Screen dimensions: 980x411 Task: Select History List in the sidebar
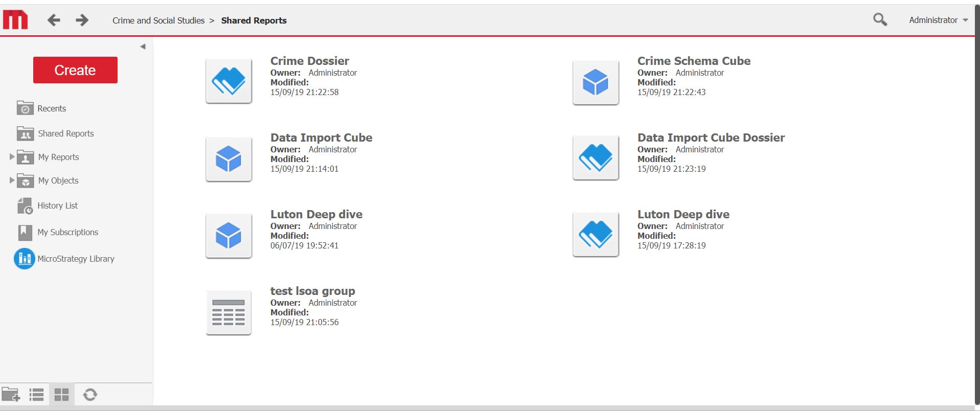(57, 205)
